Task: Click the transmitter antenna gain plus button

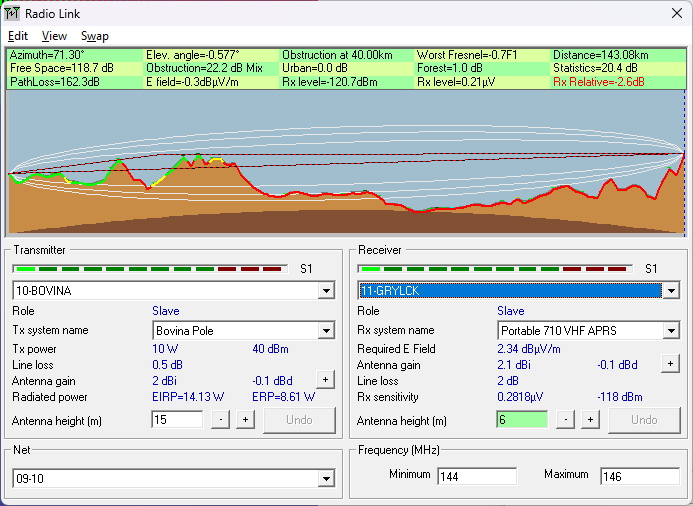Action: tap(325, 380)
